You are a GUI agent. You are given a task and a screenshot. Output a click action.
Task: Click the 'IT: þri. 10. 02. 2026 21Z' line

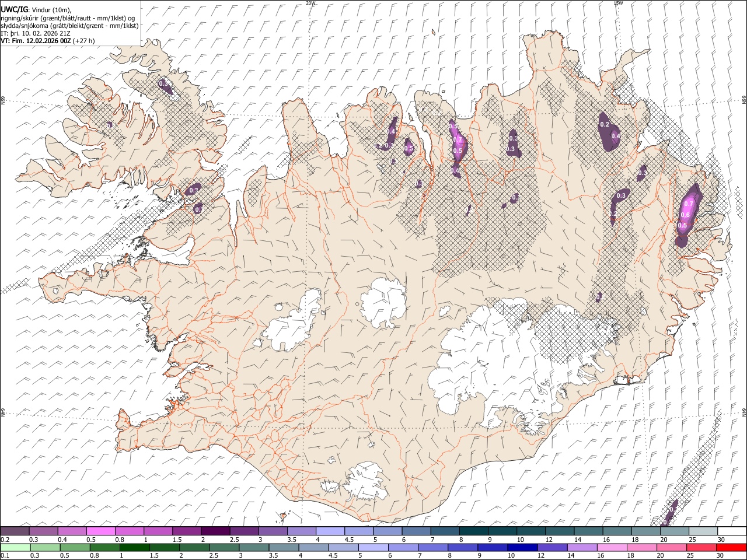pos(36,33)
